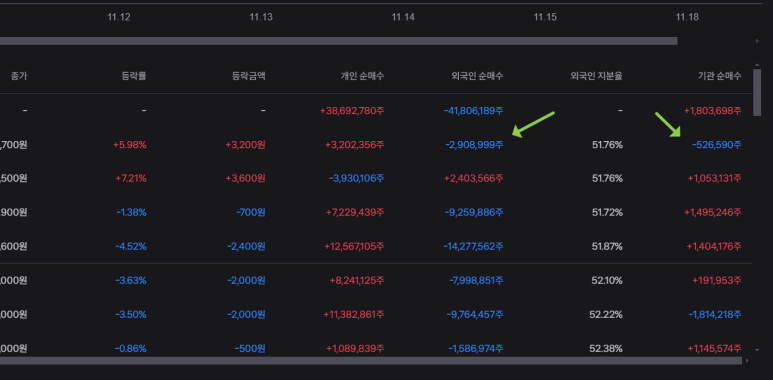Click the 외국인 순매수 column header
The image size is (773, 380).
coord(477,76)
